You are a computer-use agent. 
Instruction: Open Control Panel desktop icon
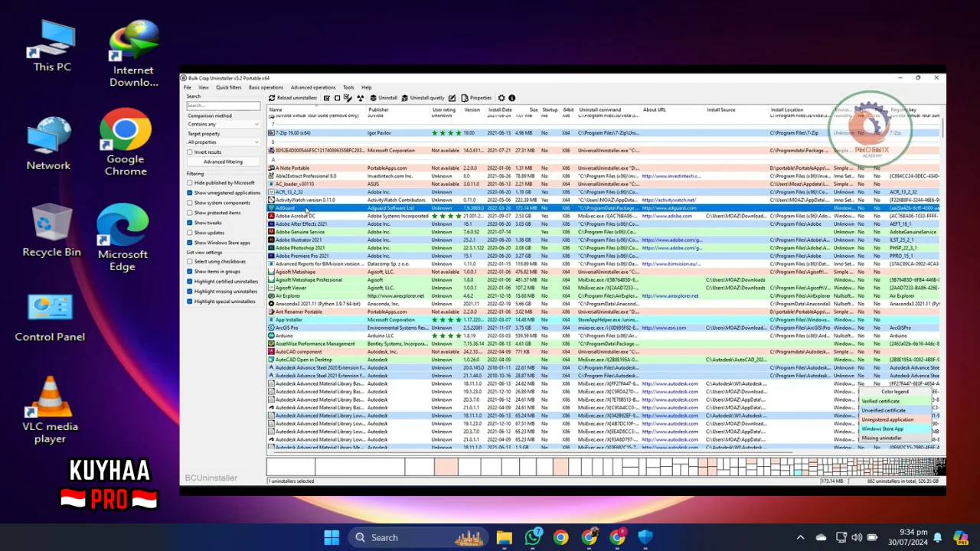click(x=50, y=318)
